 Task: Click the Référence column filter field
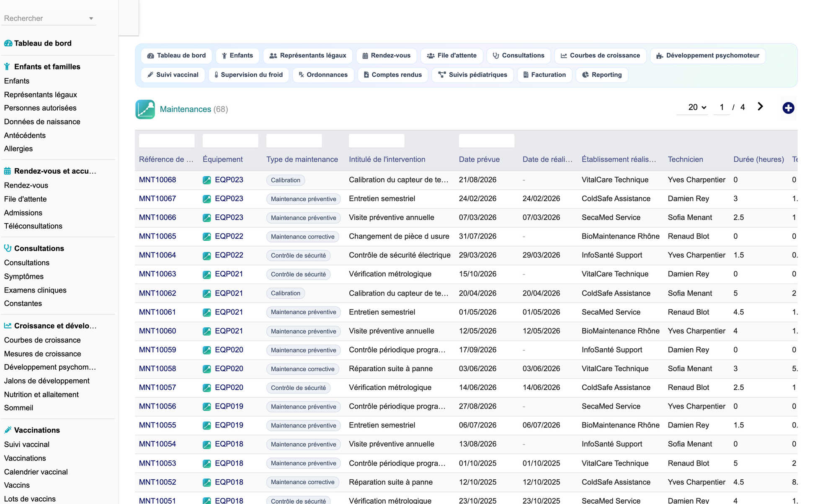(167, 141)
